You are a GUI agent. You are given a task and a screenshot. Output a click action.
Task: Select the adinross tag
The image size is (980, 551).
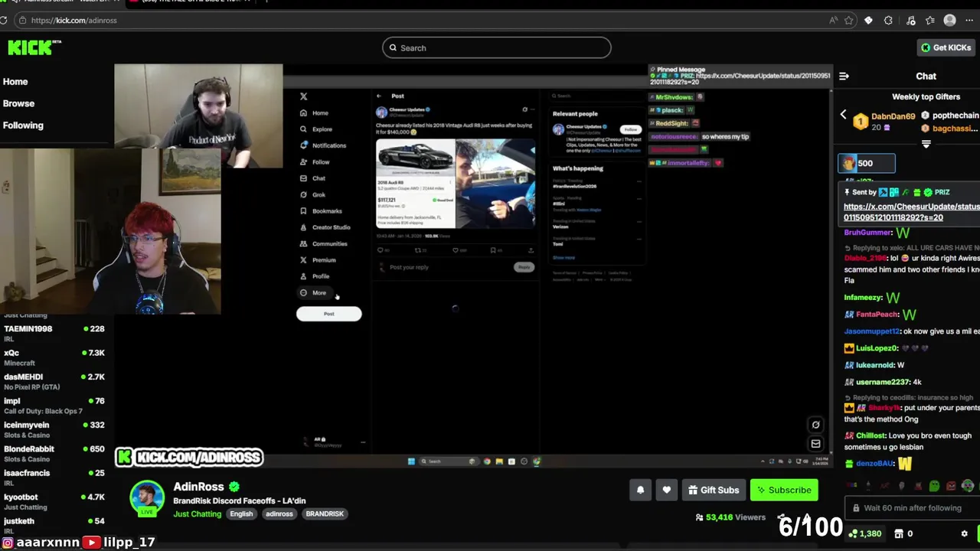point(279,514)
